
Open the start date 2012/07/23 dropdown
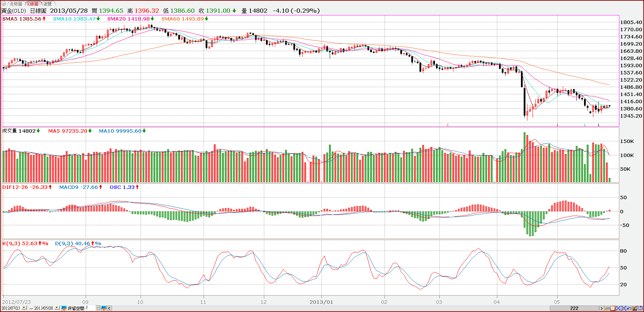click(x=24, y=308)
